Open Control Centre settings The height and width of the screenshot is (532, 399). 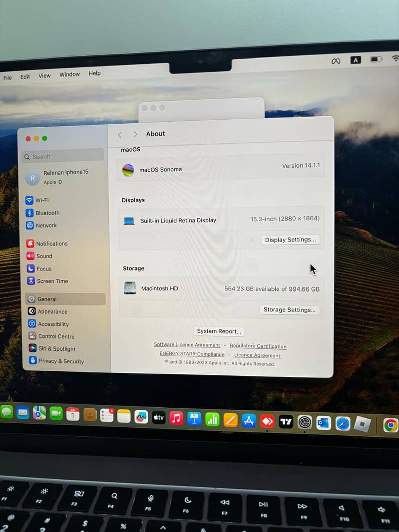pos(52,336)
